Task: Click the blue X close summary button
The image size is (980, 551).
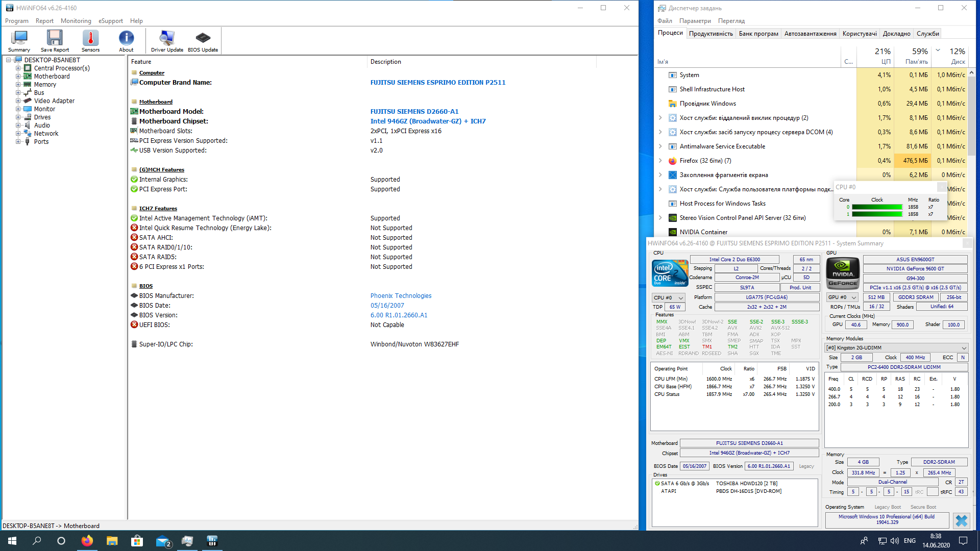Action: pos(961,520)
